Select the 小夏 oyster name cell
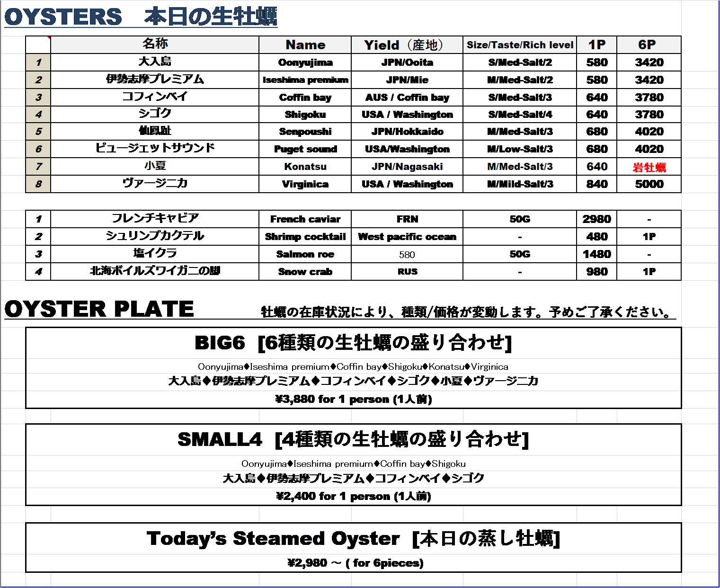This screenshot has height=588, width=720. pos(155,166)
